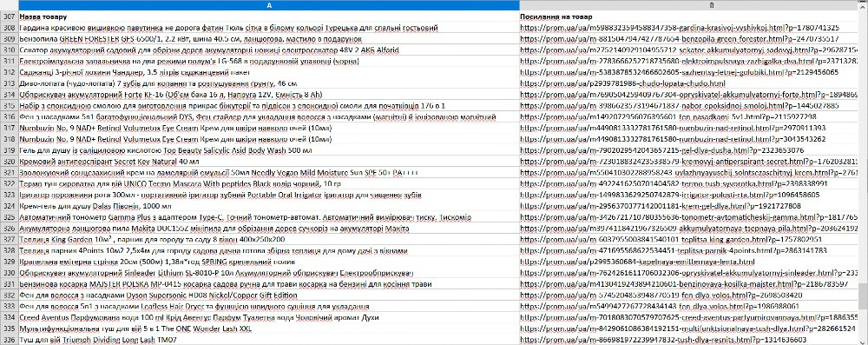868x345 pixels.
Task: Select the Dyson Supersonic HD08 name cell
Action: click(x=268, y=295)
